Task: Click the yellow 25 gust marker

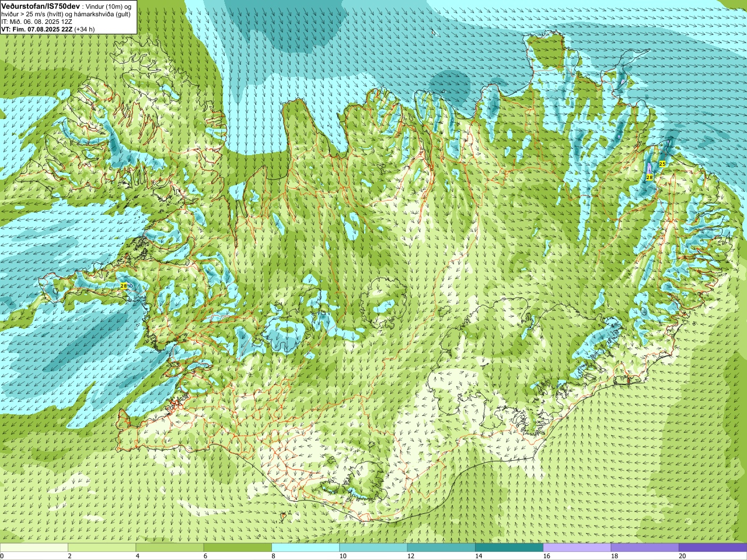Action: click(662, 164)
